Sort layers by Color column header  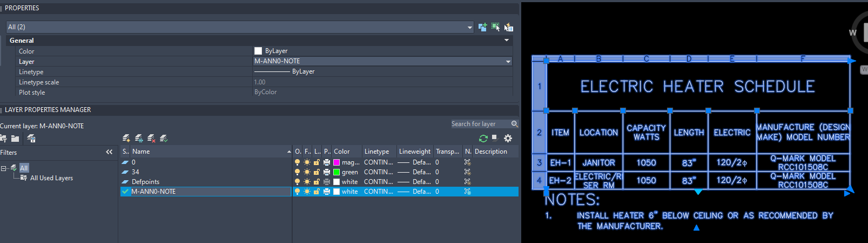[347, 152]
